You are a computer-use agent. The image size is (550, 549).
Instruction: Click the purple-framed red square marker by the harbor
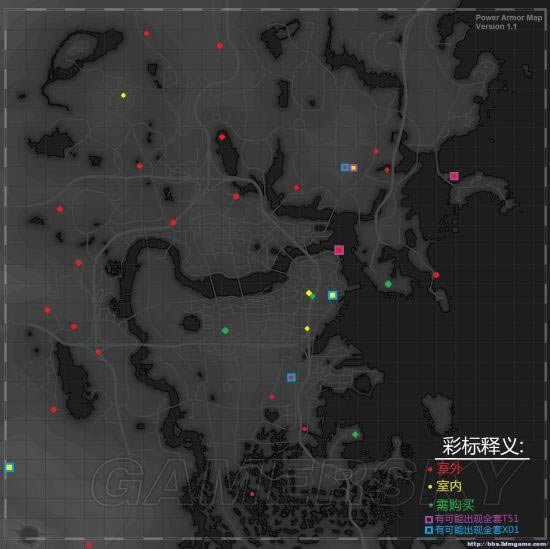click(x=339, y=250)
